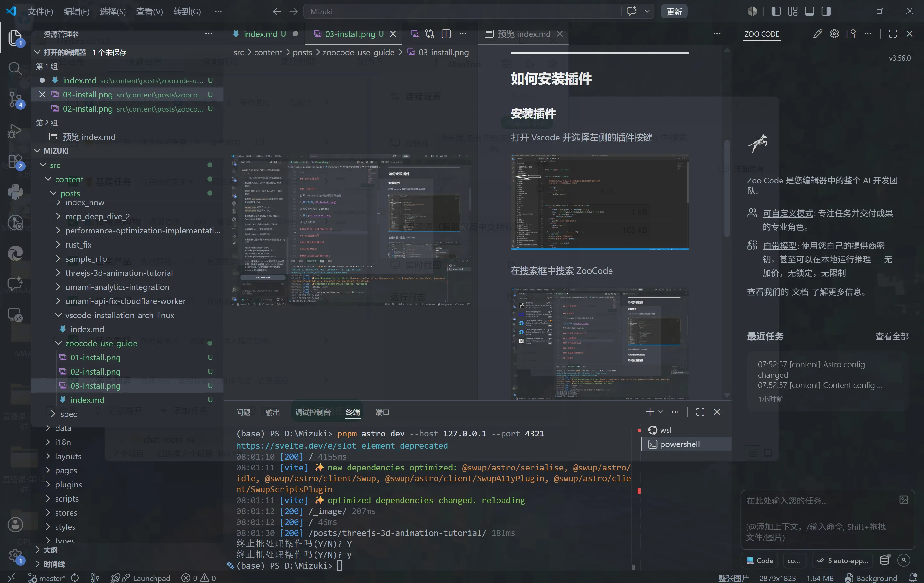Toggle the bottom panel visibility
Viewport: 924px width, 583px height.
point(809,12)
